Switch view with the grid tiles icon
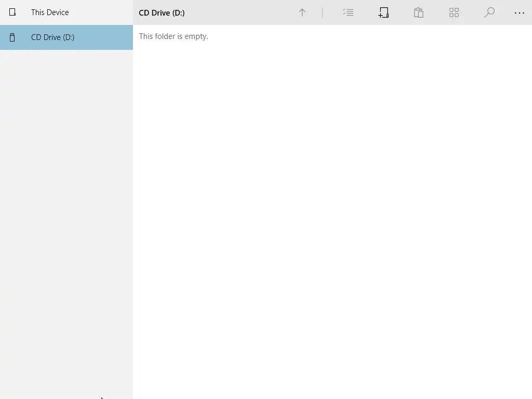532x399 pixels. pos(454,12)
